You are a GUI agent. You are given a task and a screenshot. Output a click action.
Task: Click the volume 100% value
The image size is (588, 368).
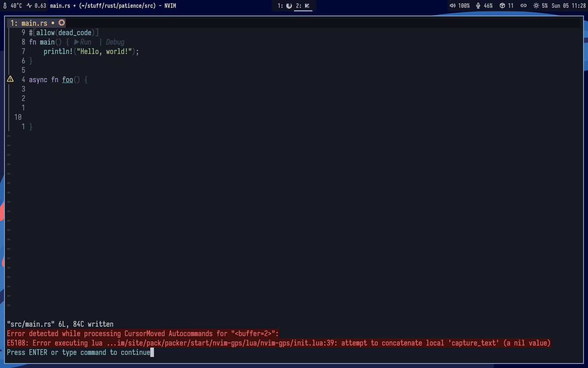[464, 6]
